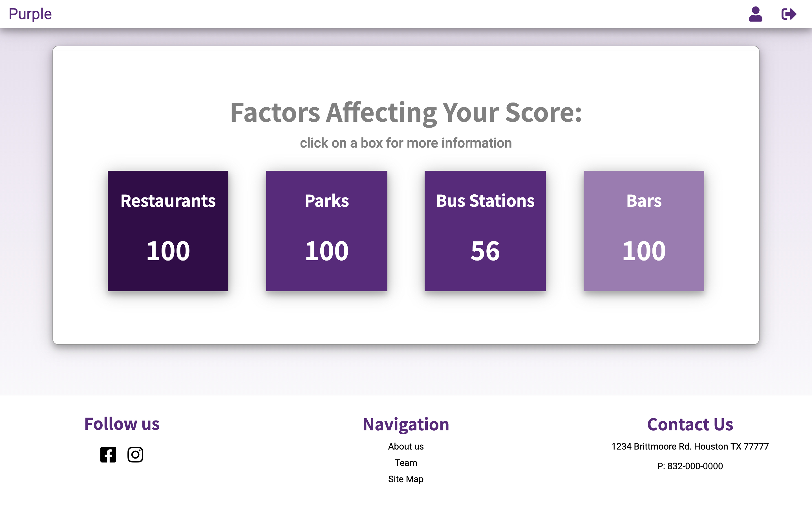Open the Team footer link
Viewport: 812px width, 507px height.
pos(406,463)
